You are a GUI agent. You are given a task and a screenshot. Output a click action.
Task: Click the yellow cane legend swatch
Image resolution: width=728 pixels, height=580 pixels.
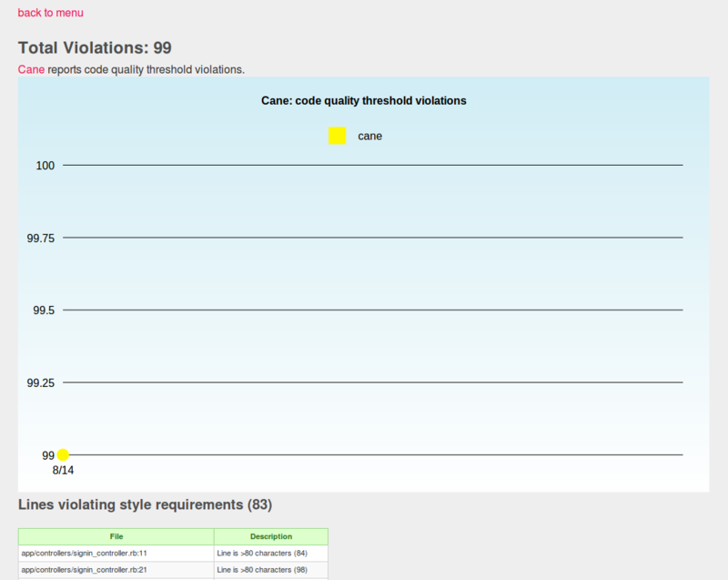337,136
